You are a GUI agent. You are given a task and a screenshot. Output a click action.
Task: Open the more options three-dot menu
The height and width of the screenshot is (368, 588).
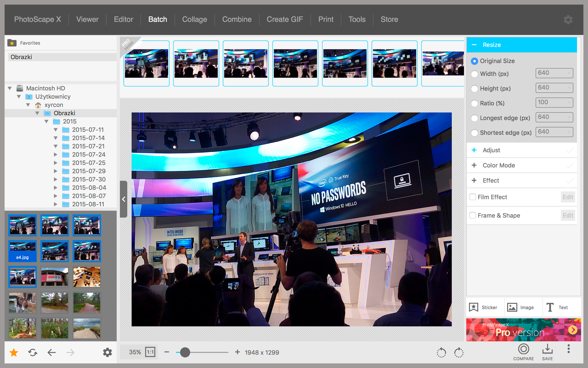(569, 349)
